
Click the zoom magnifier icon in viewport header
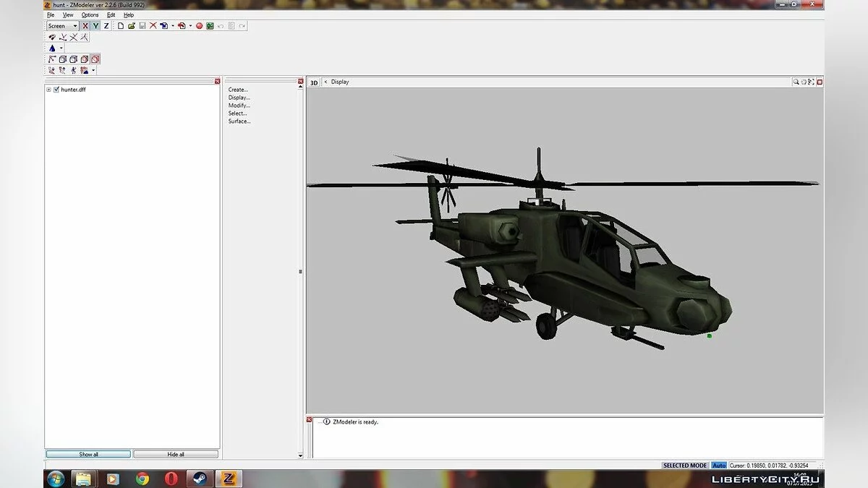[x=796, y=82]
